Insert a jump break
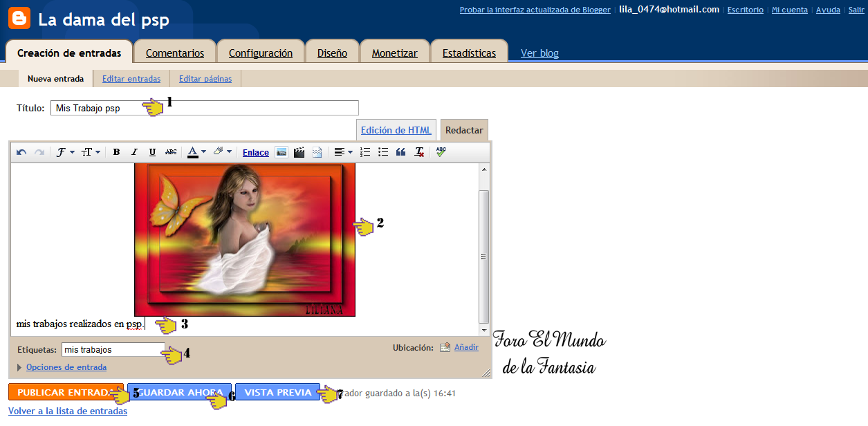The height and width of the screenshot is (426, 868). click(317, 152)
